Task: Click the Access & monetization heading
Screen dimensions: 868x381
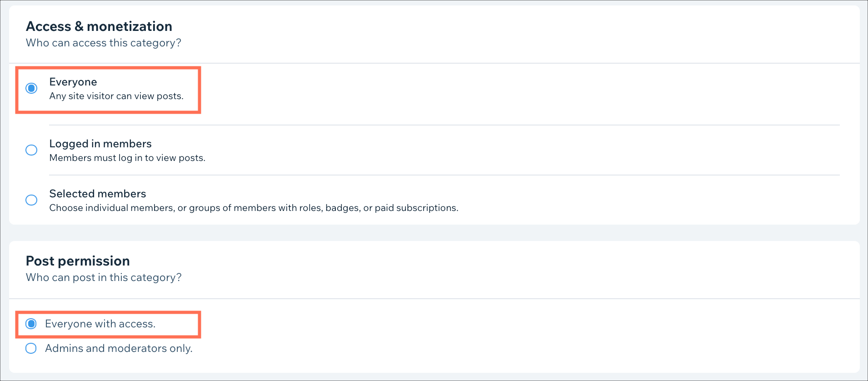Action: pyautogui.click(x=99, y=26)
